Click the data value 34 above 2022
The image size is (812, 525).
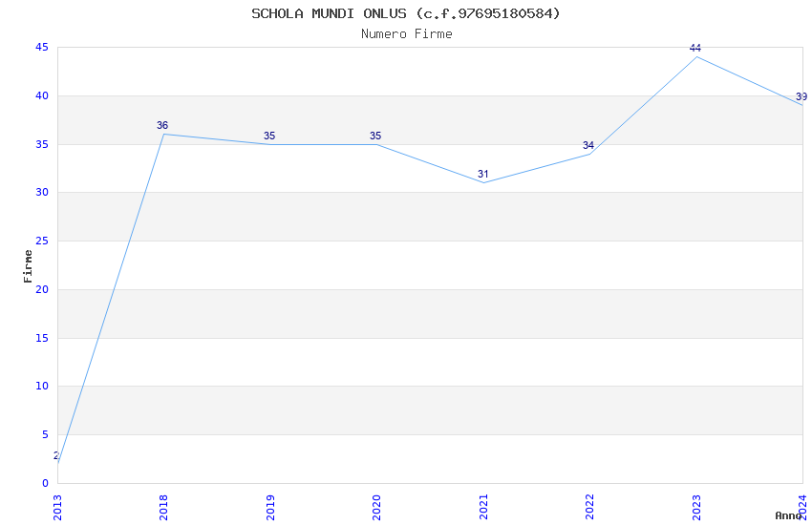[x=588, y=145]
